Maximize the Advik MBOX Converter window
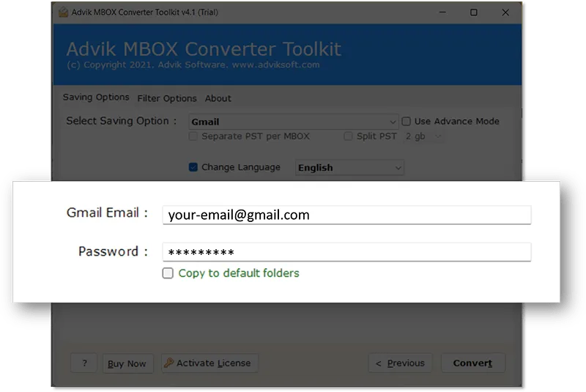Screen dimensions: 586x392 (x=473, y=12)
